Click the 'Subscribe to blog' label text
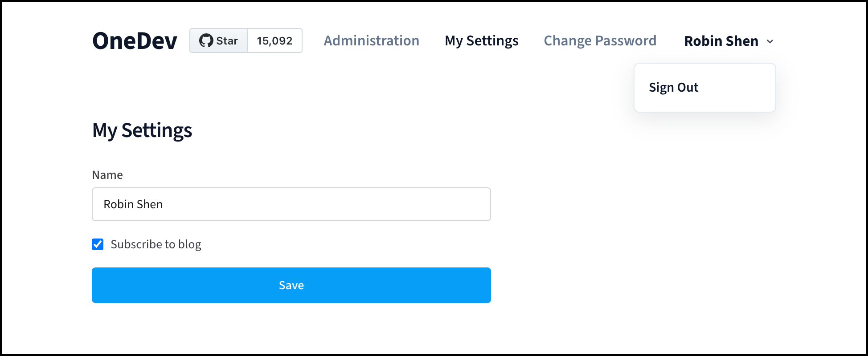The image size is (868, 356). click(x=156, y=244)
